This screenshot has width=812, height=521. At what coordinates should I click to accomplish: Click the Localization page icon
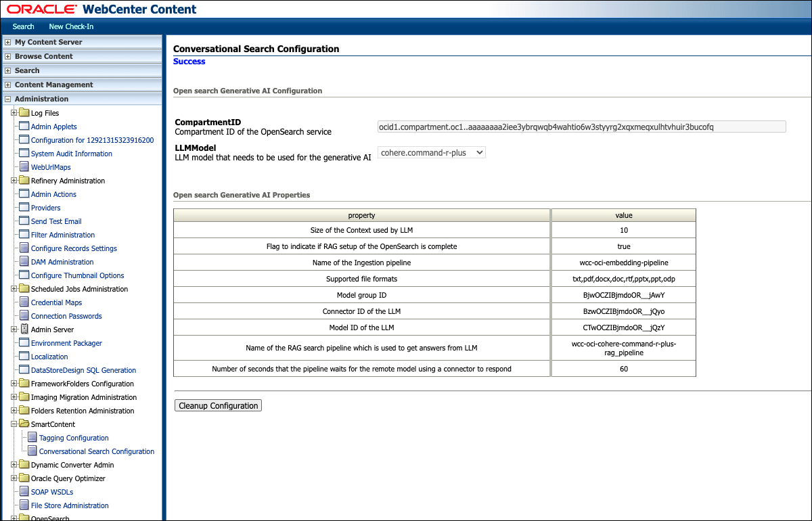24,357
